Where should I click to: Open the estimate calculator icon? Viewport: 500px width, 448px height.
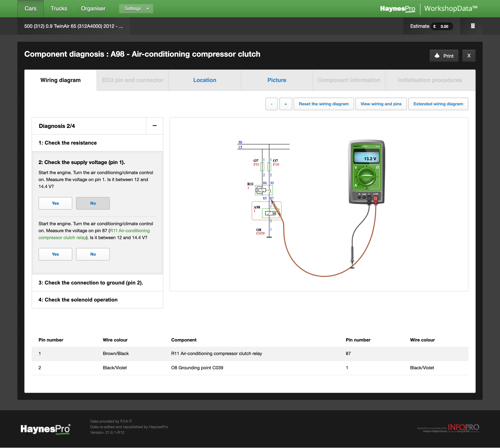click(x=473, y=26)
